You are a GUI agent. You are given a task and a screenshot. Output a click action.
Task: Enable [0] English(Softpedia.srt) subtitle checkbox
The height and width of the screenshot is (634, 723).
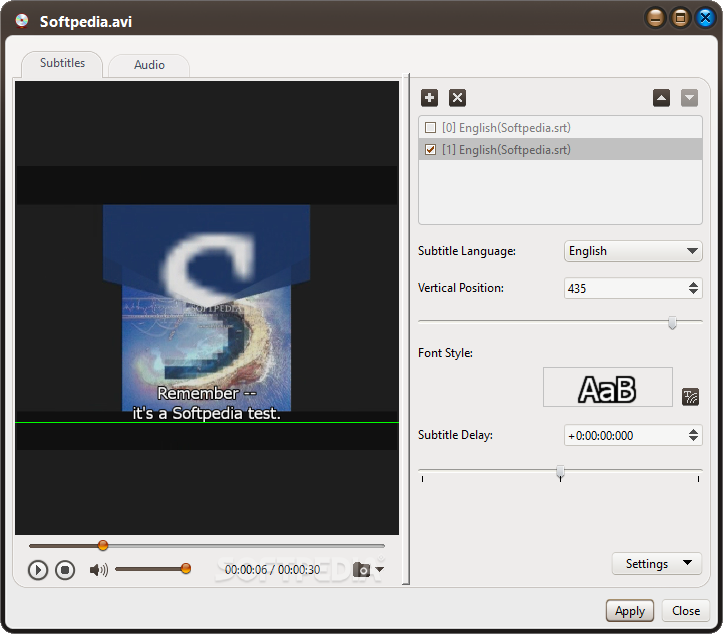pyautogui.click(x=430, y=127)
